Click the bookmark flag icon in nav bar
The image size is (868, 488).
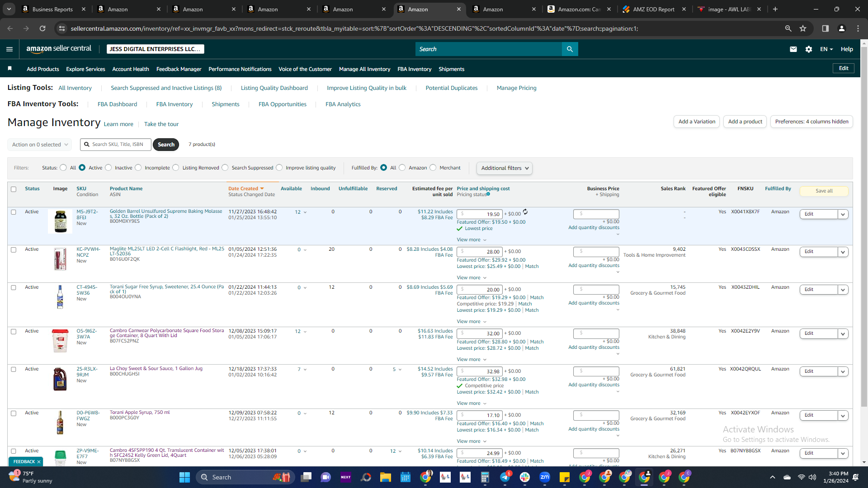tap(10, 69)
